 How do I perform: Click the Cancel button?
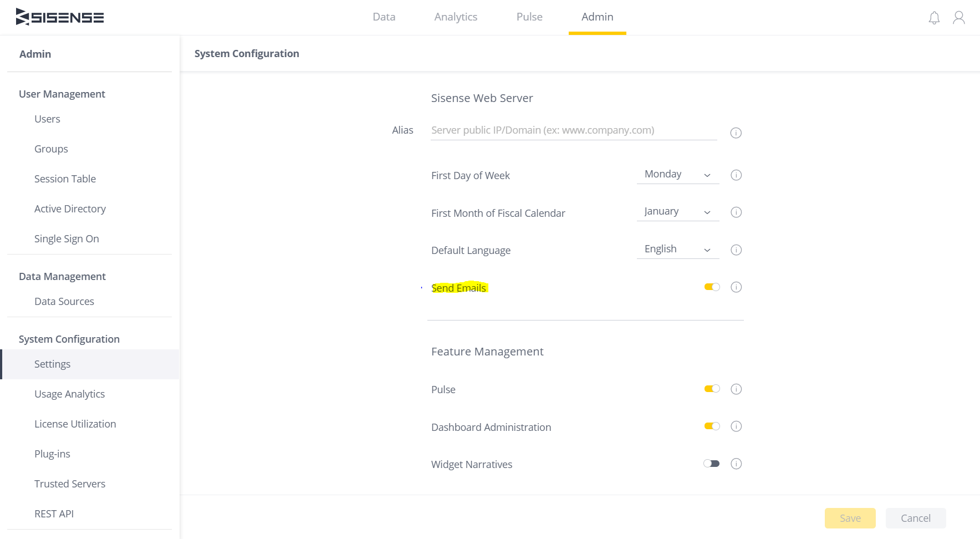tap(916, 518)
